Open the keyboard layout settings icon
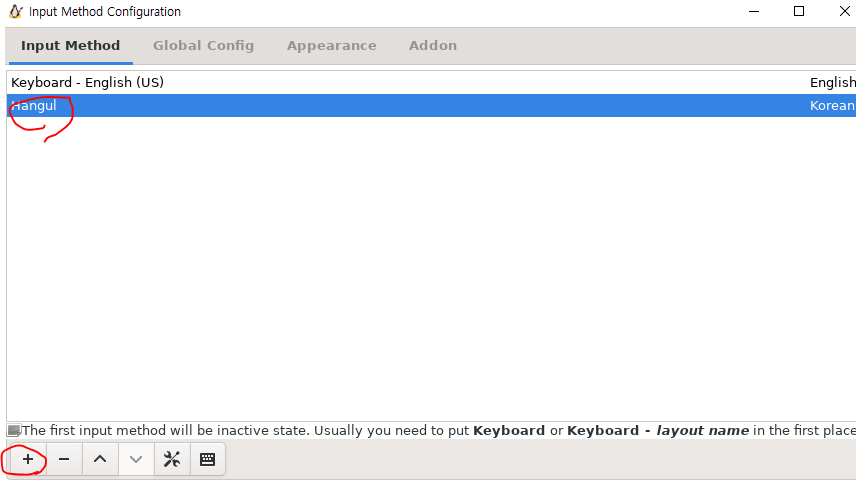 [207, 459]
